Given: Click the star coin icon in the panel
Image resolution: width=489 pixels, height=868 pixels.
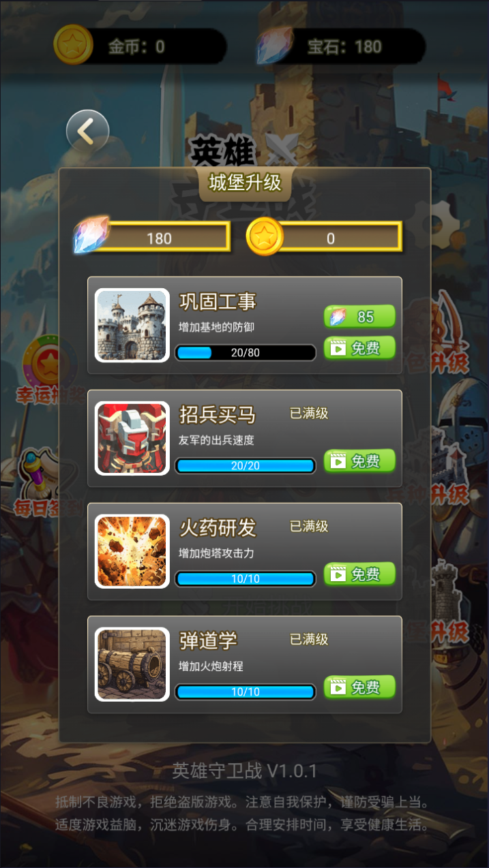Looking at the screenshot, I should 265,237.
